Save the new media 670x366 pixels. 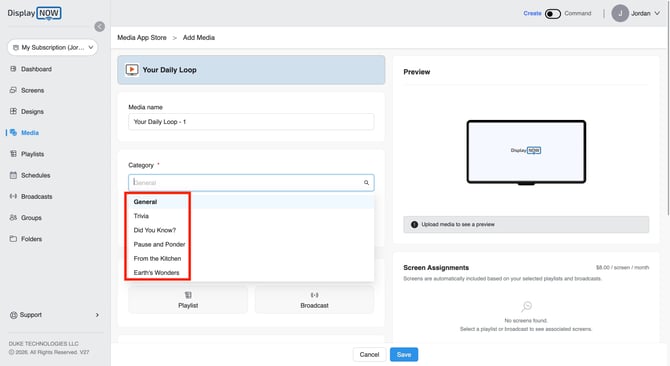(x=404, y=354)
